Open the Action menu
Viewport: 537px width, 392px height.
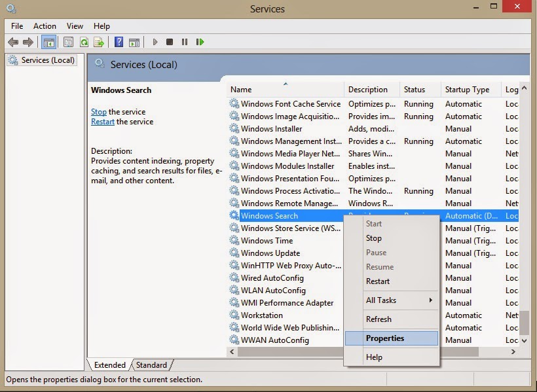point(45,26)
